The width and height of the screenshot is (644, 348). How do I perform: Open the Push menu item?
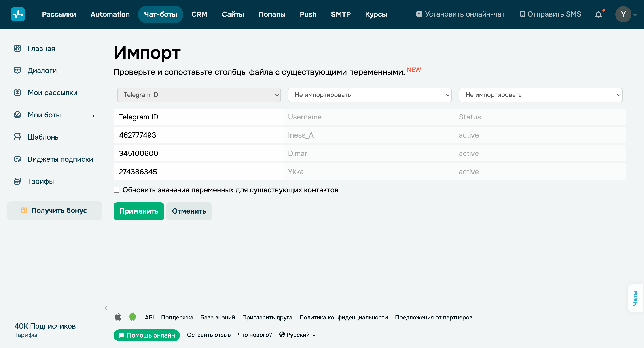coord(308,14)
